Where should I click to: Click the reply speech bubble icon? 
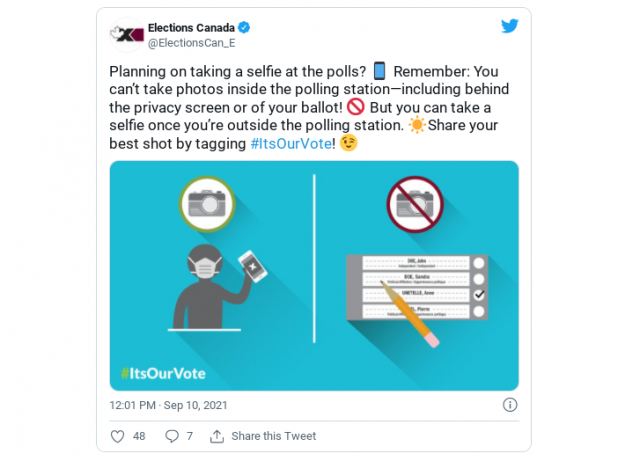[x=171, y=436]
